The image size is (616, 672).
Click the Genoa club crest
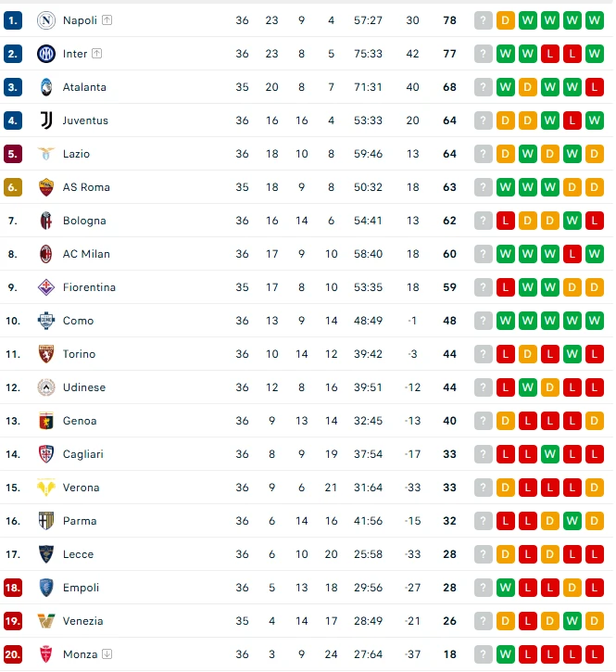[x=46, y=421]
